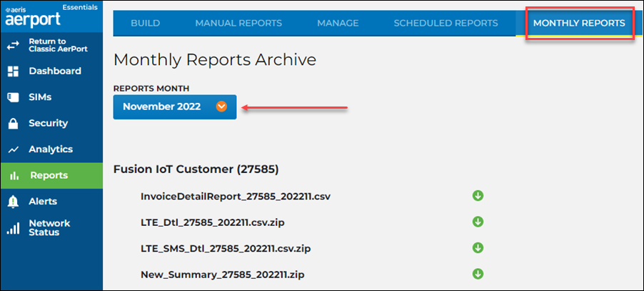Viewport: 644px width, 291px height.
Task: Click the Reports bar chart icon
Action: tap(14, 175)
